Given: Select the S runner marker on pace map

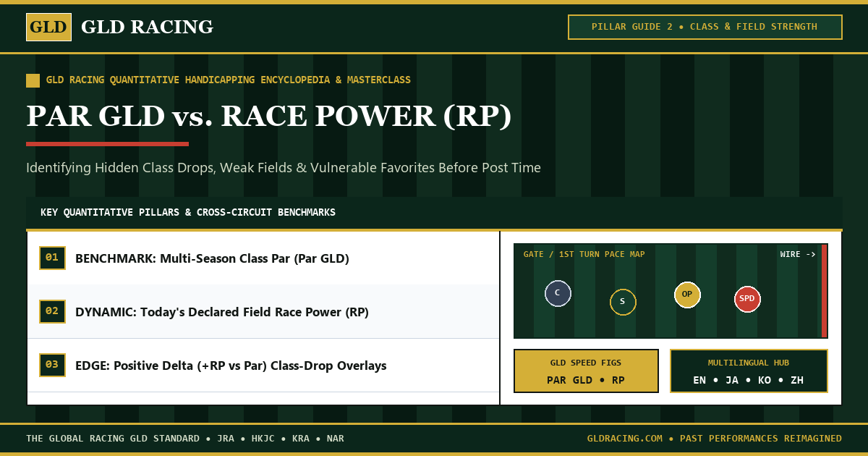Looking at the screenshot, I should tap(623, 302).
